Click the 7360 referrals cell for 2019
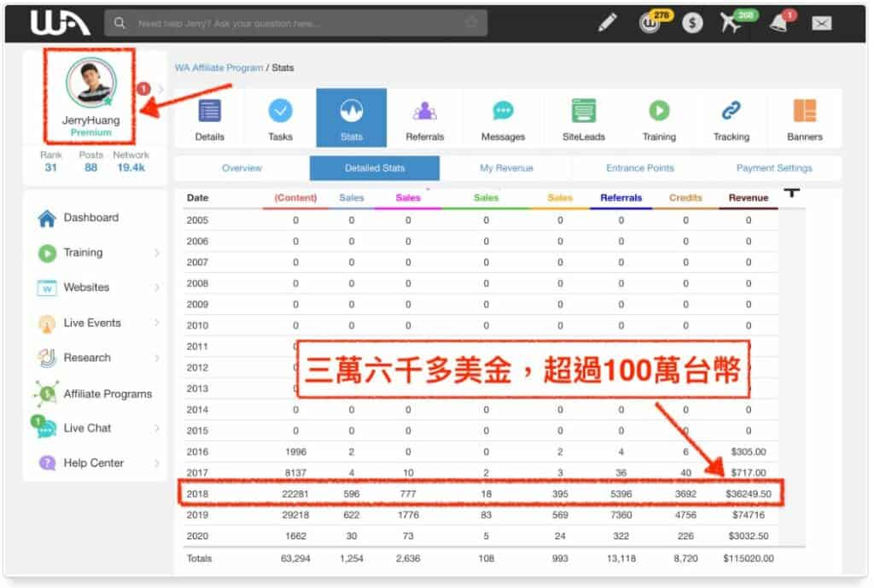 621,515
